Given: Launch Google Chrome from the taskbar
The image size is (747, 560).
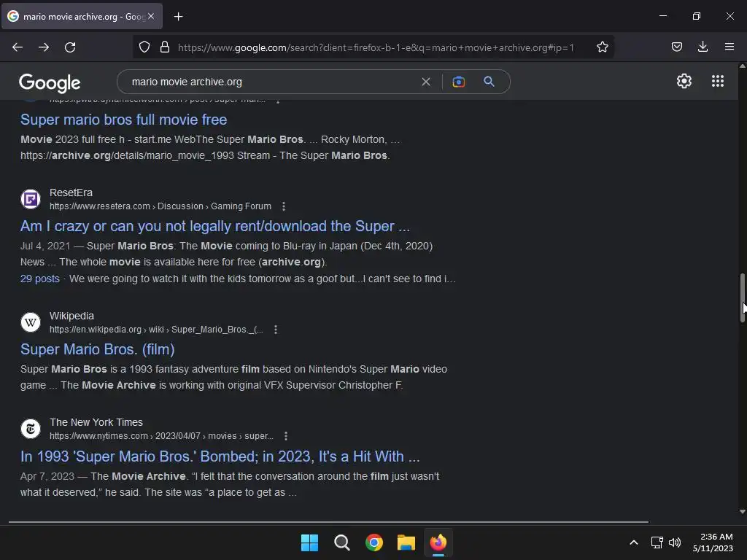Looking at the screenshot, I should tap(374, 542).
